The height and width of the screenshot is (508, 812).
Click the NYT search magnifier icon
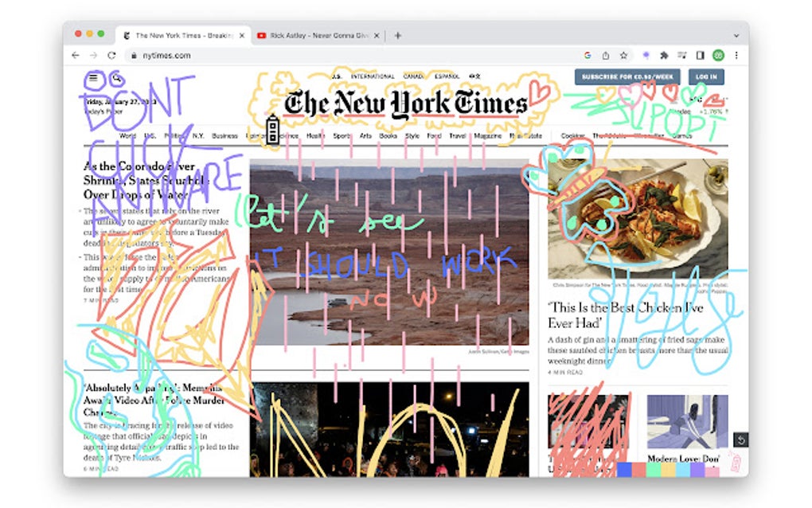coord(116,78)
